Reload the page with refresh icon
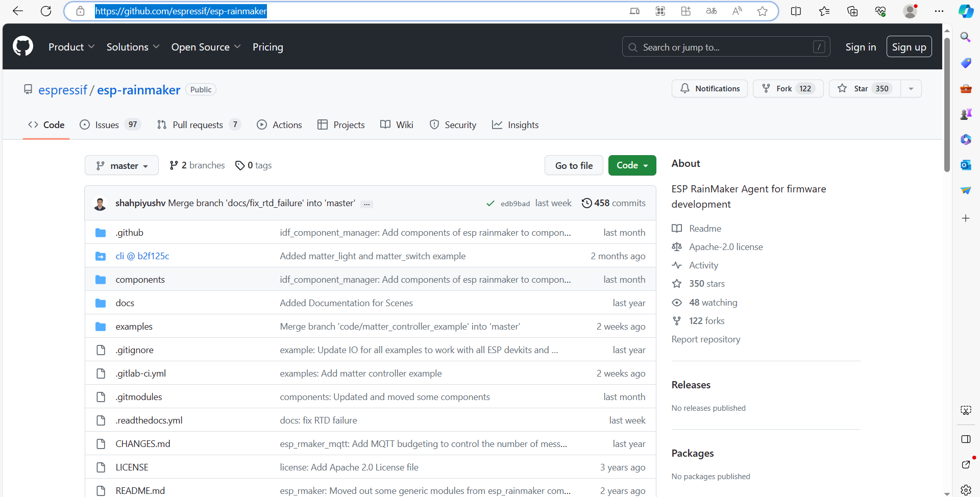Viewport: 980px width, 497px height. point(46,11)
